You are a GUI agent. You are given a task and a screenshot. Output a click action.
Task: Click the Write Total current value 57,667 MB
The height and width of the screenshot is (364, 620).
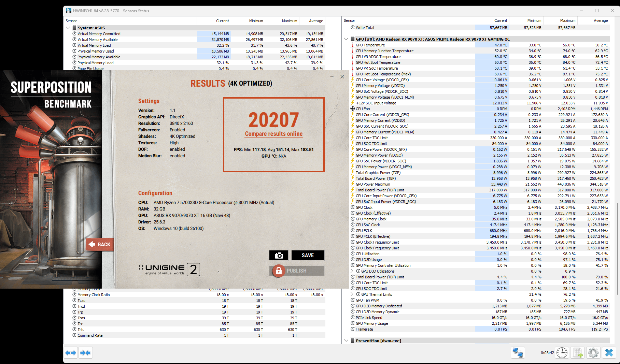pyautogui.click(x=498, y=28)
